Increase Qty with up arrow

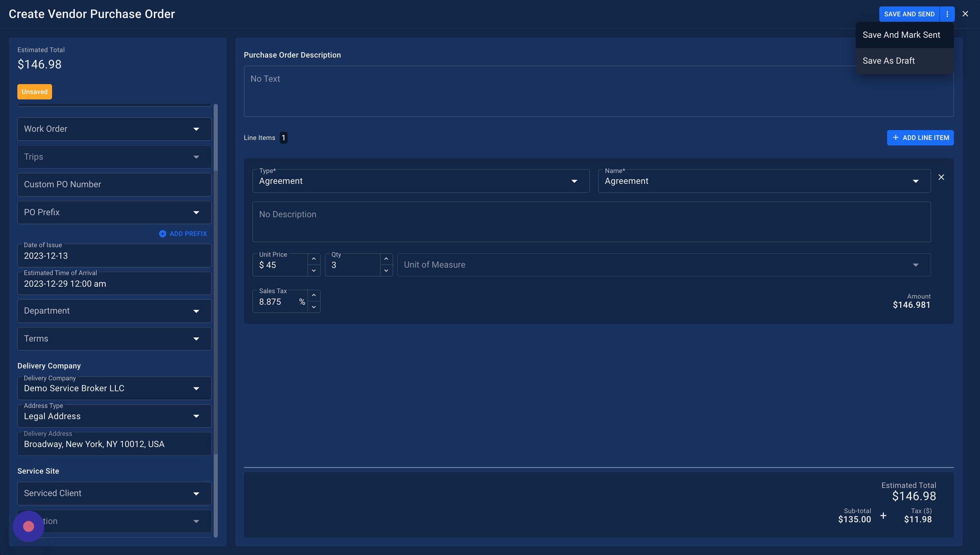tap(386, 259)
